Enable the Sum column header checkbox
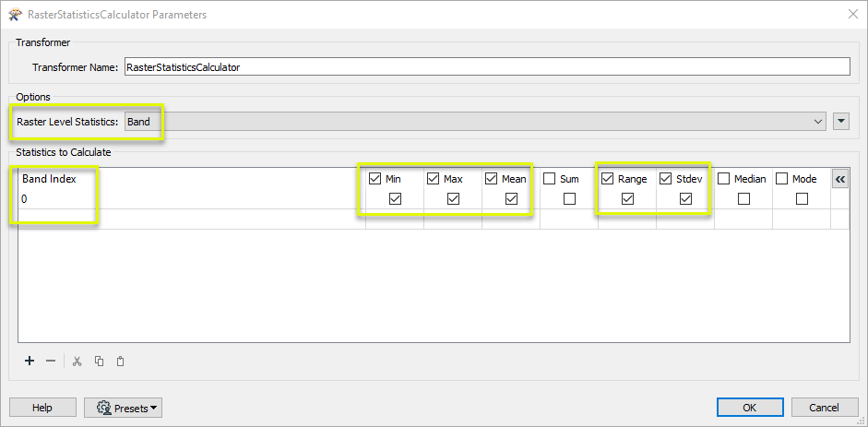 549,179
